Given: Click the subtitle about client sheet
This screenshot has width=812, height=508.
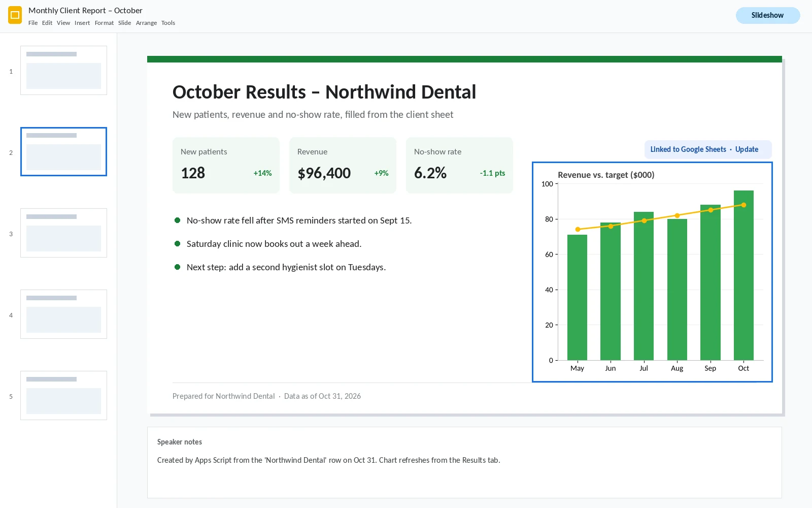Looking at the screenshot, I should click(x=313, y=115).
